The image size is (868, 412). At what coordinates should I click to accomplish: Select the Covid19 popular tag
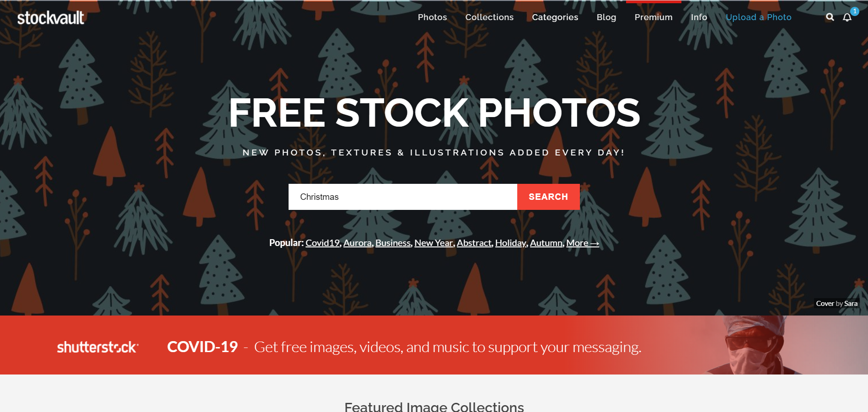coord(322,243)
